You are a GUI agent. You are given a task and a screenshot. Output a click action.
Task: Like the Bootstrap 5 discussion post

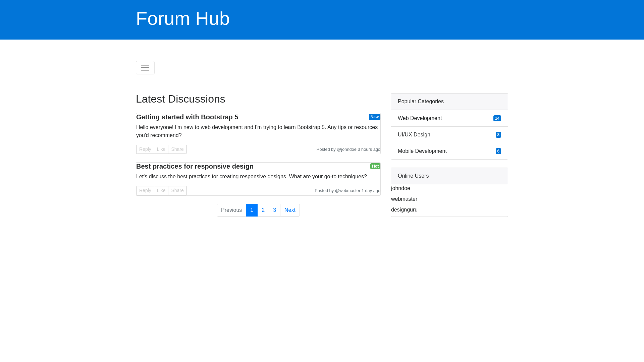click(x=161, y=149)
